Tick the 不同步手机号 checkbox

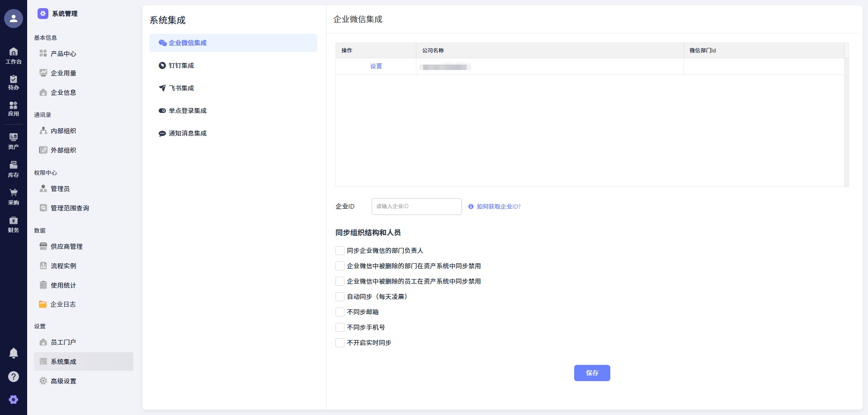tap(340, 327)
